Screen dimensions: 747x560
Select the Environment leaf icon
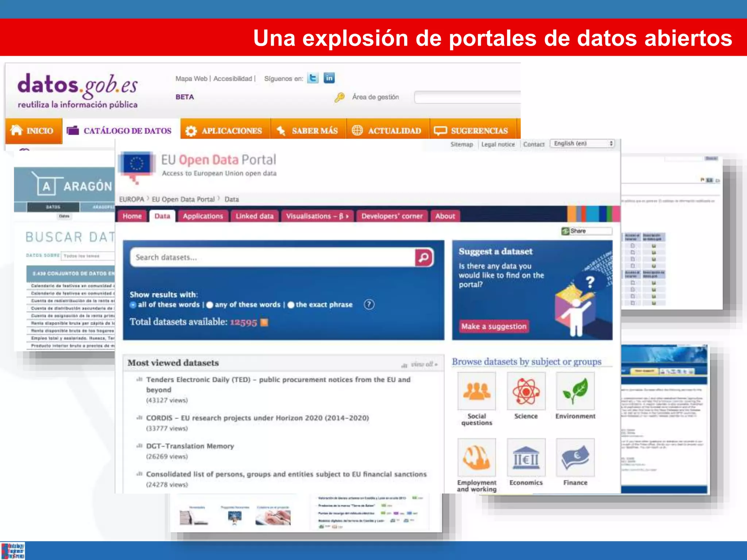coord(575,391)
